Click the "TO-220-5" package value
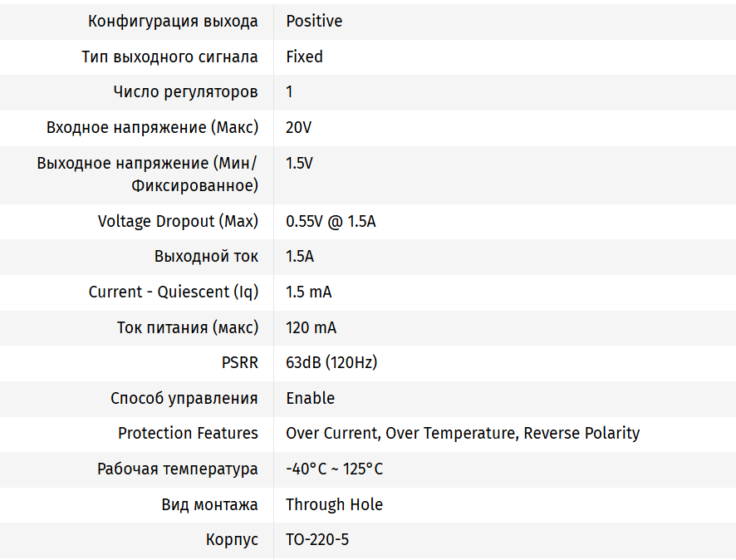The height and width of the screenshot is (560, 736). pyautogui.click(x=317, y=540)
